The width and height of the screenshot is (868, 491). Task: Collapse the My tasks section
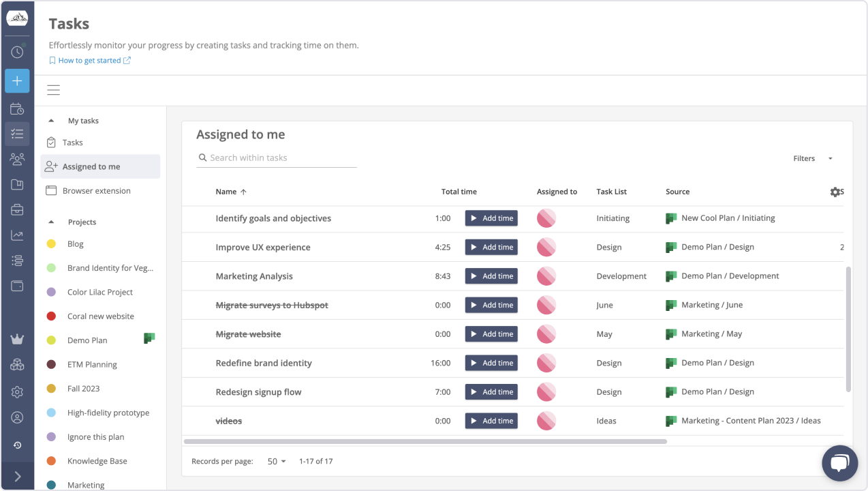50,120
